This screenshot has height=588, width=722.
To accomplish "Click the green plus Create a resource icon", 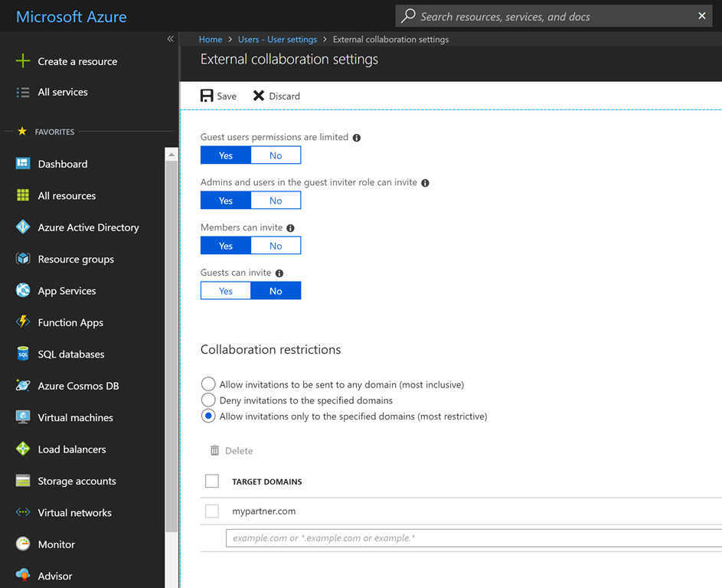I will (x=23, y=61).
